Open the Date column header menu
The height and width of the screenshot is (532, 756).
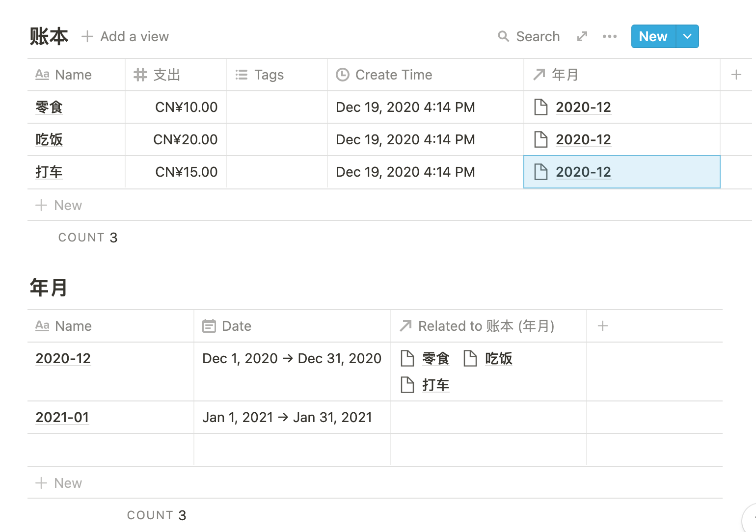click(237, 326)
